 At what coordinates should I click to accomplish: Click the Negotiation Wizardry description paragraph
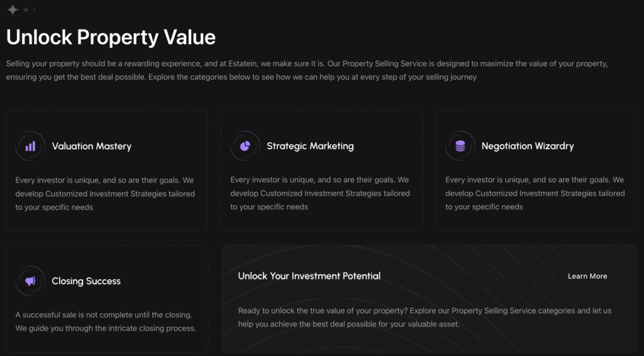(x=535, y=193)
